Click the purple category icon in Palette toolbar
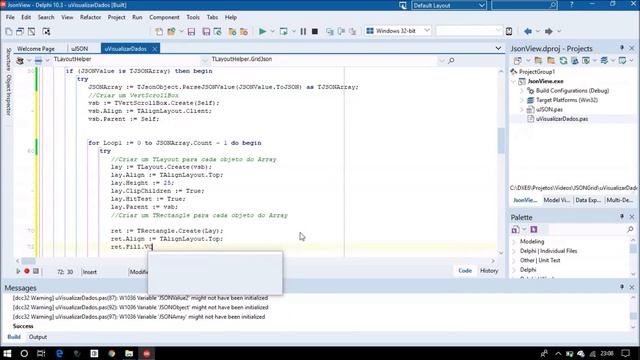640x360 pixels. (x=533, y=229)
